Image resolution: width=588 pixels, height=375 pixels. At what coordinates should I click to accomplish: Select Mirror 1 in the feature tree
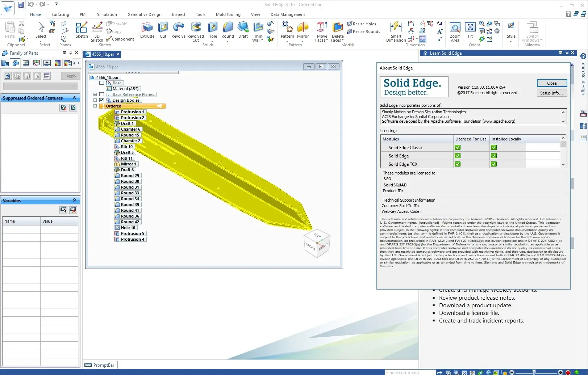126,164
